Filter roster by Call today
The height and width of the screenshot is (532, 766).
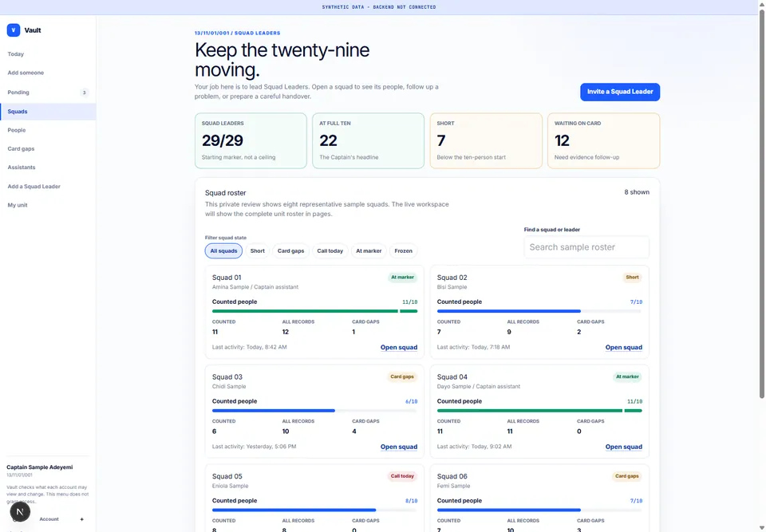330,250
